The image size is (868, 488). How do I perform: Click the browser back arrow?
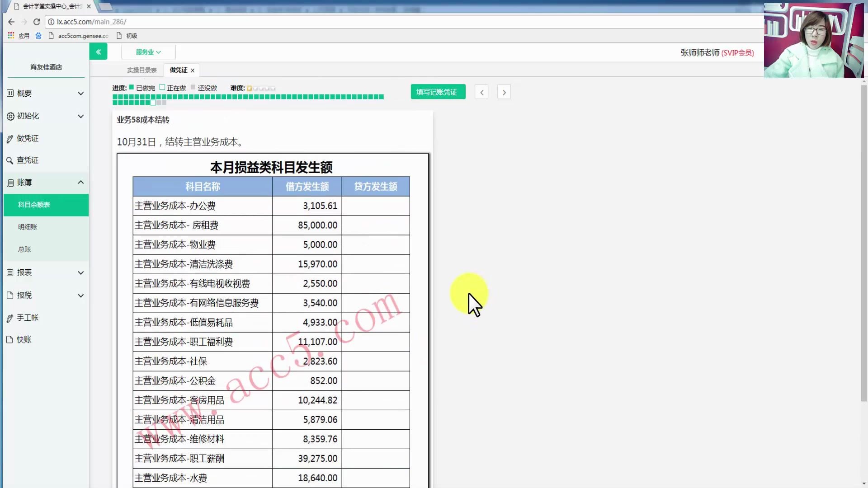(11, 22)
